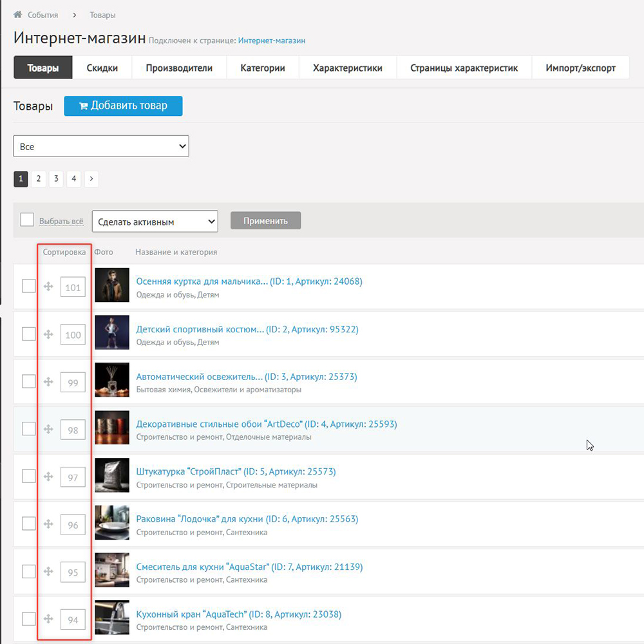The image size is (644, 644).
Task: Click move icon beside sort value 99
Action: click(x=48, y=382)
